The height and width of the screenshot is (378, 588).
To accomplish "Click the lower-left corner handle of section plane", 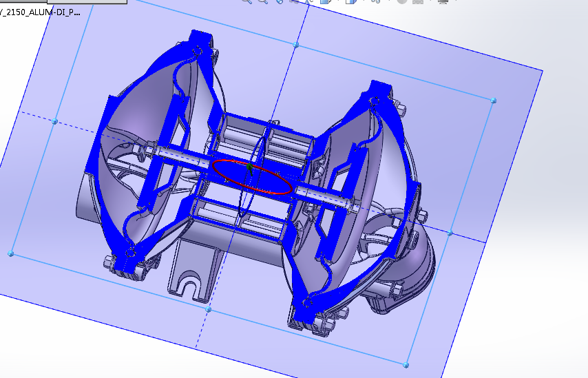I will coord(11,254).
